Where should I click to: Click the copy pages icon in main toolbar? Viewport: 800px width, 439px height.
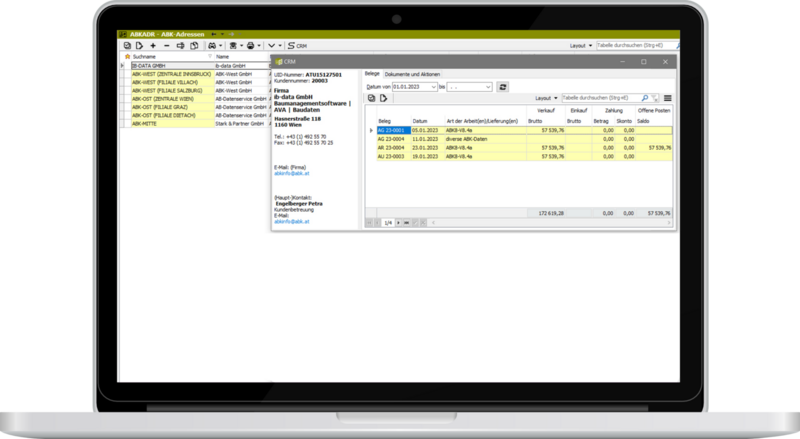coord(194,46)
